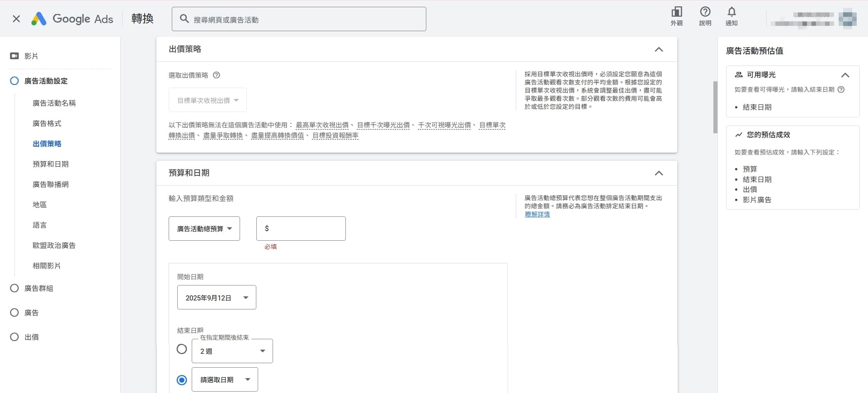Viewport: 868px width, 393px height.
Task: Select the 廣告活動設定 step circle
Action: (14, 81)
